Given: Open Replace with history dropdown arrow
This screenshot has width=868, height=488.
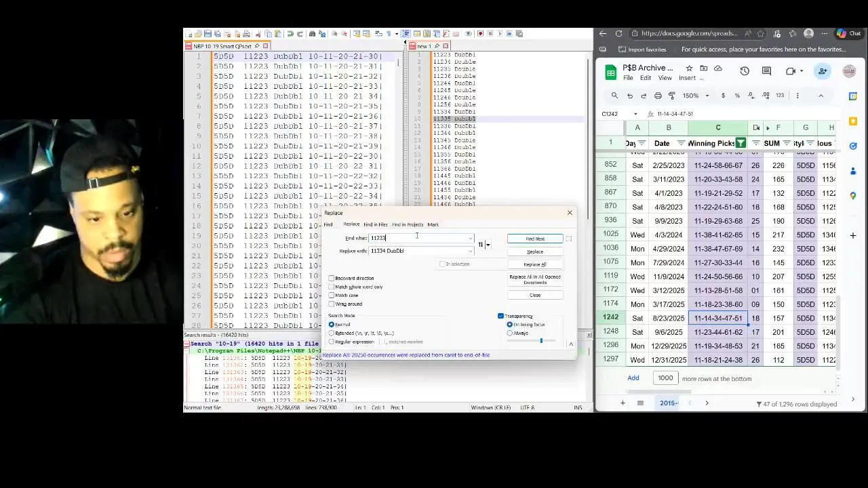Looking at the screenshot, I should click(x=470, y=251).
